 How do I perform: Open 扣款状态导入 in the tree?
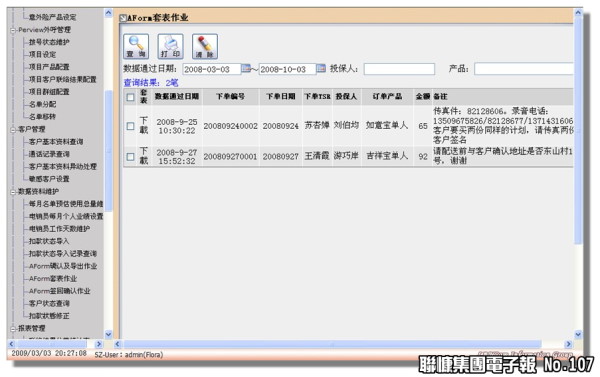pyautogui.click(x=49, y=241)
